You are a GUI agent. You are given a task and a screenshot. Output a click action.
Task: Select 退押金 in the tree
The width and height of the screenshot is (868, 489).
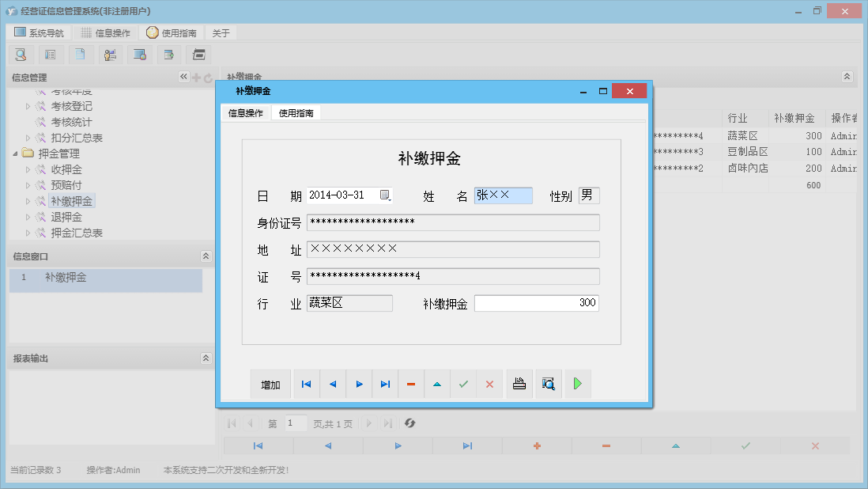(x=66, y=217)
